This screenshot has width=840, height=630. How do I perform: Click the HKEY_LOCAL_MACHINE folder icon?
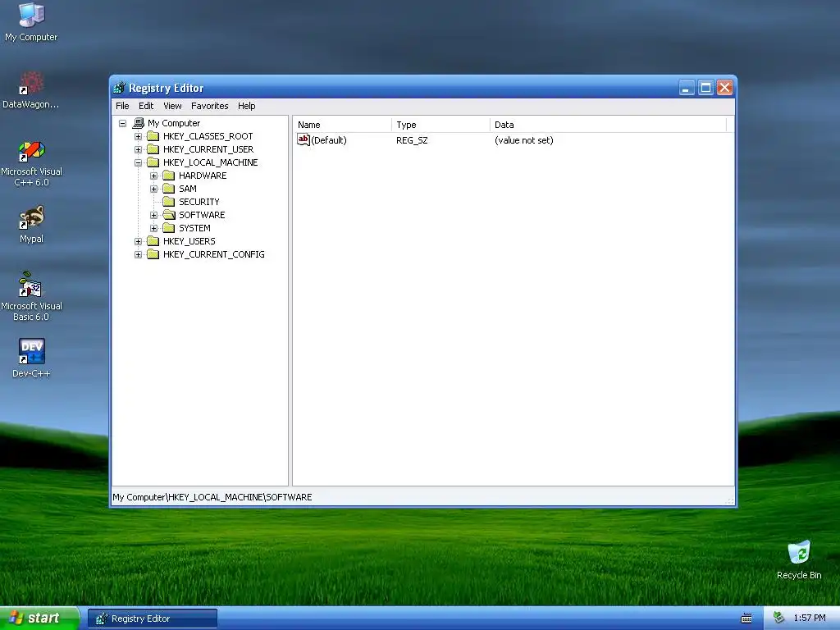(153, 162)
